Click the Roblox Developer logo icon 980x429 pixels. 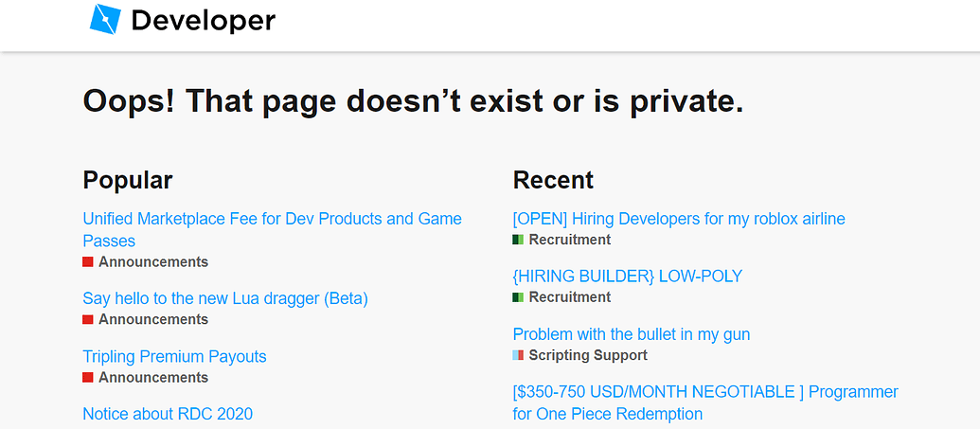105,19
